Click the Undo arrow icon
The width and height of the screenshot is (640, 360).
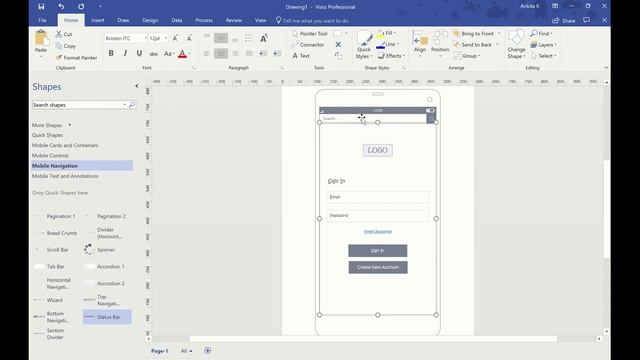coord(61,7)
